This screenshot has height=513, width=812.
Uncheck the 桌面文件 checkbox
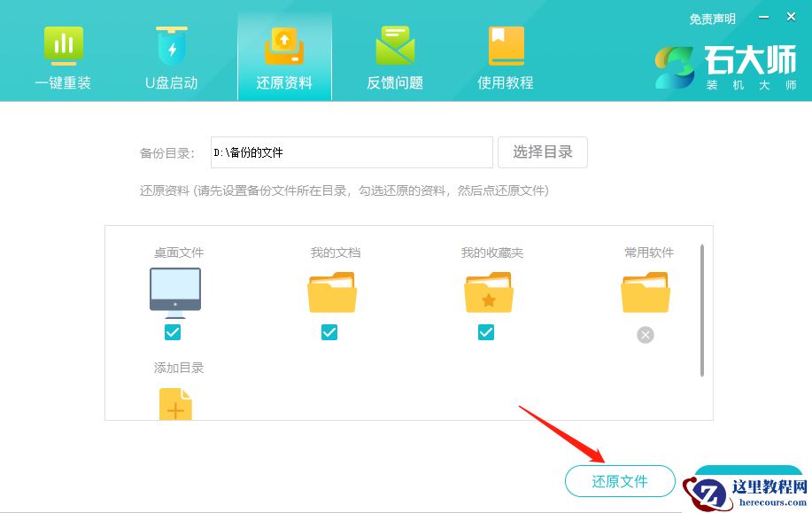[173, 332]
